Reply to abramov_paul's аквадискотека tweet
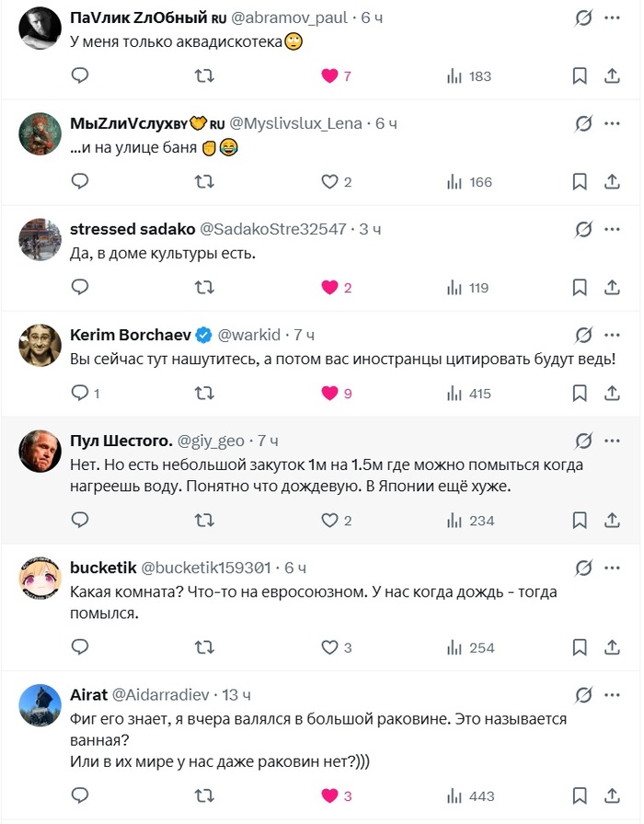Image resolution: width=644 pixels, height=824 pixels. pyautogui.click(x=80, y=75)
